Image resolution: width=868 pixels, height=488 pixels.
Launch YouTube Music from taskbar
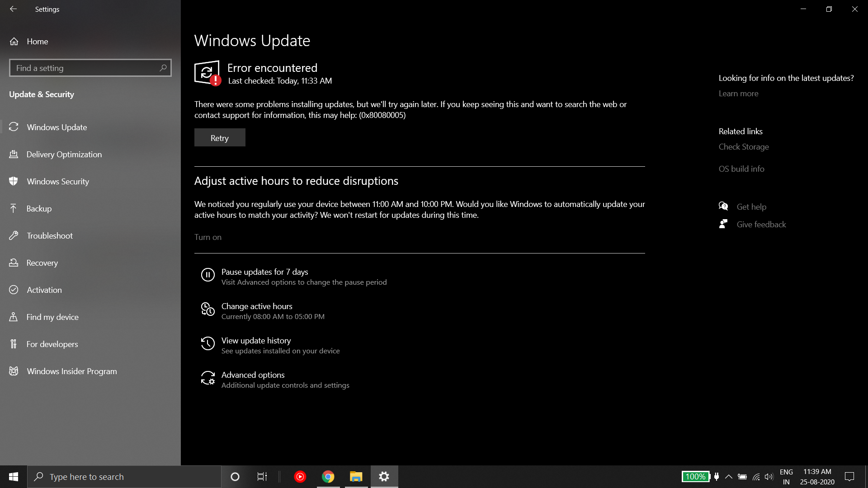tap(300, 477)
